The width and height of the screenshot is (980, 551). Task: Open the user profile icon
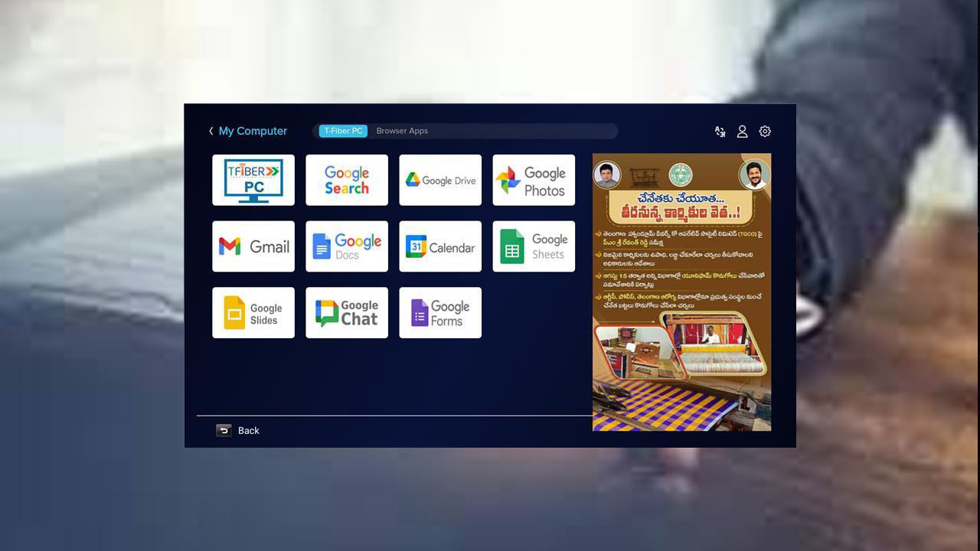[x=742, y=132]
